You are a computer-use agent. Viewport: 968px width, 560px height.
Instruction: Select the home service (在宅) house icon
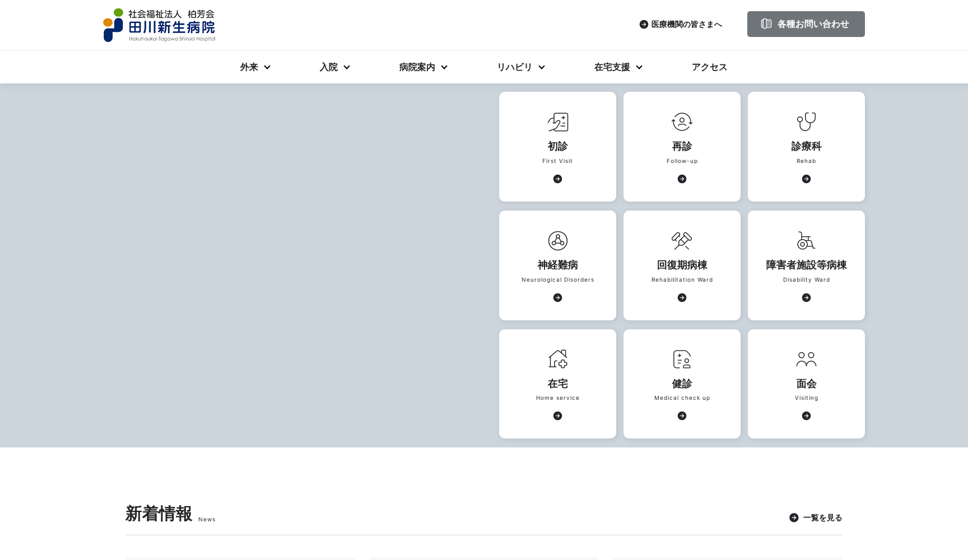pyautogui.click(x=557, y=359)
